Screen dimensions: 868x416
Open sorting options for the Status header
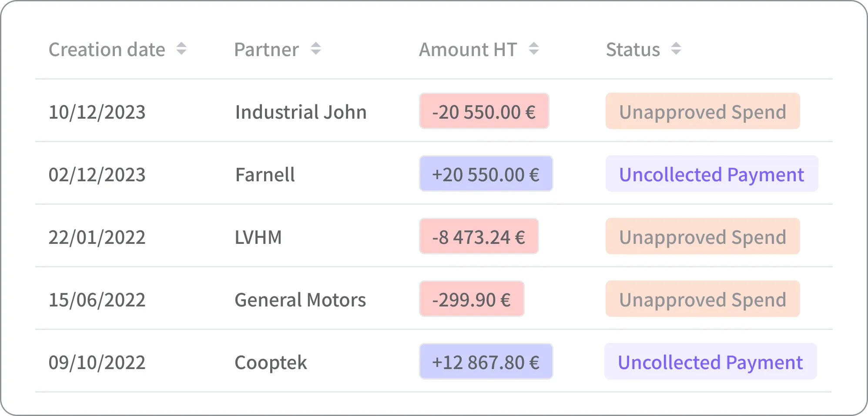pos(676,50)
